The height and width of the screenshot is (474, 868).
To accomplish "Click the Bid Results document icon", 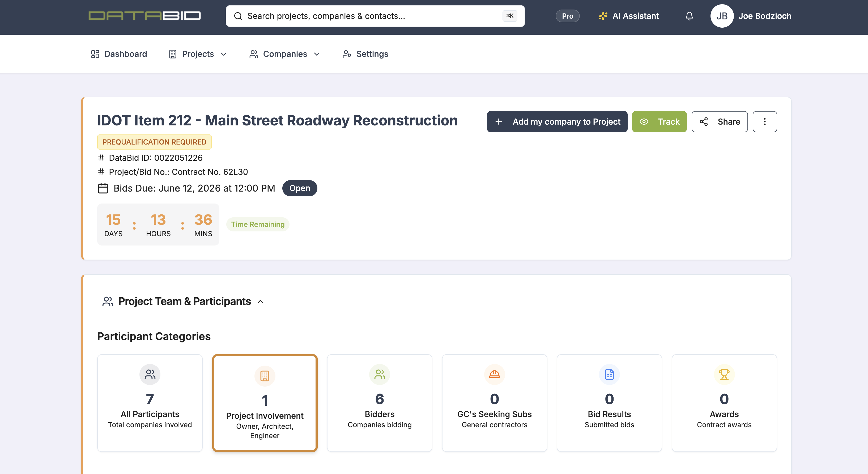I will tap(609, 374).
